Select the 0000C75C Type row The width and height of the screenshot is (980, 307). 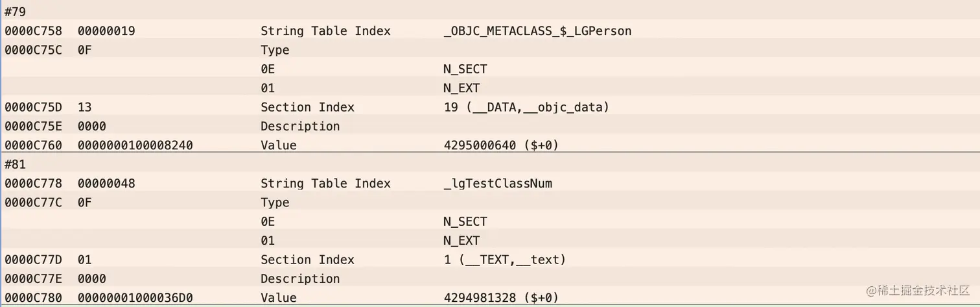[x=275, y=50]
